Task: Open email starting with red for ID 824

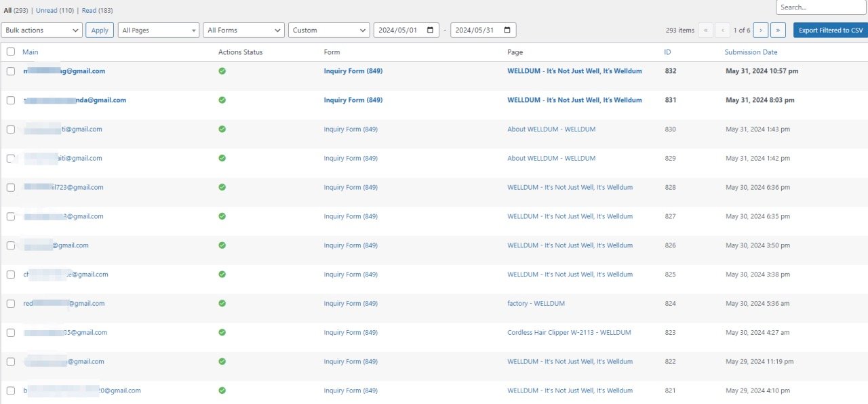Action: pos(64,304)
